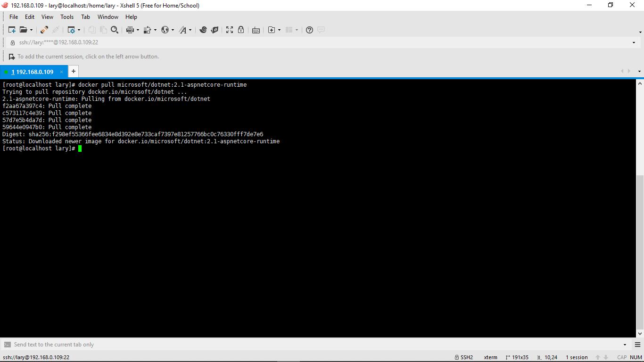This screenshot has width=644, height=362.
Task: Open the View menu
Action: pos(47,16)
